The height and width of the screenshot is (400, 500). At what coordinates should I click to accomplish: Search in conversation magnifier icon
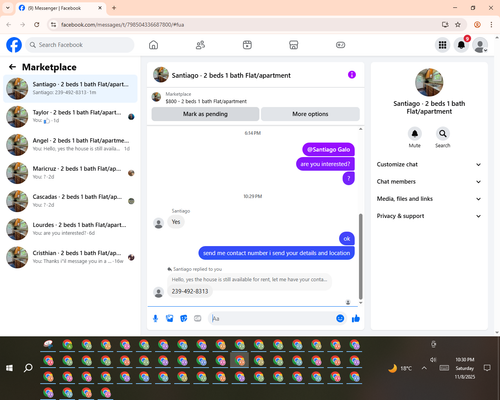(443, 134)
